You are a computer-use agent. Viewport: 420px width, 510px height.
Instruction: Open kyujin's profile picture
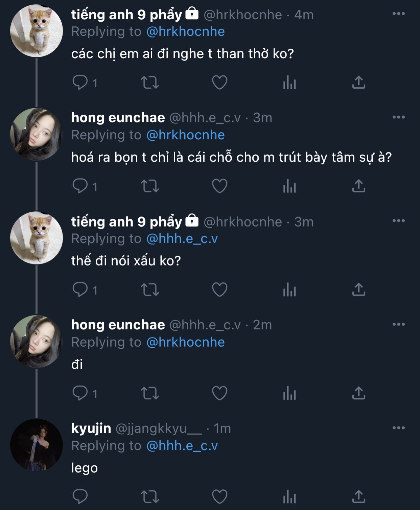click(x=37, y=445)
